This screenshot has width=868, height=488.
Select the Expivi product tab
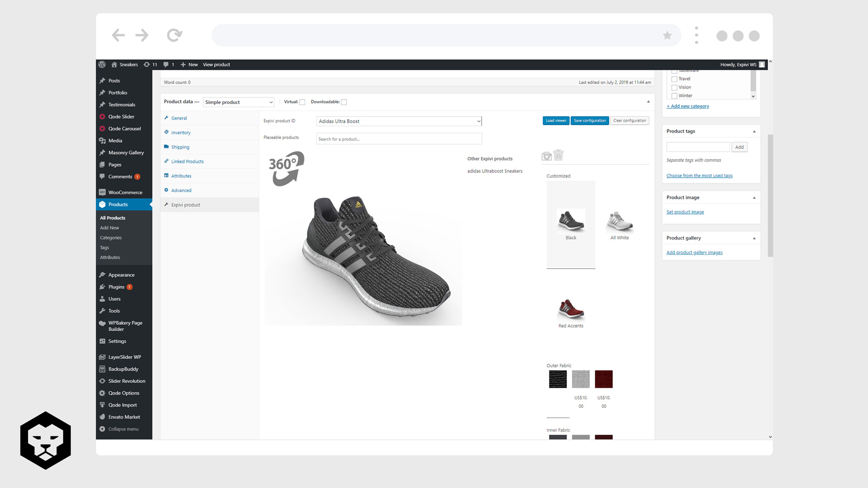(x=210, y=205)
